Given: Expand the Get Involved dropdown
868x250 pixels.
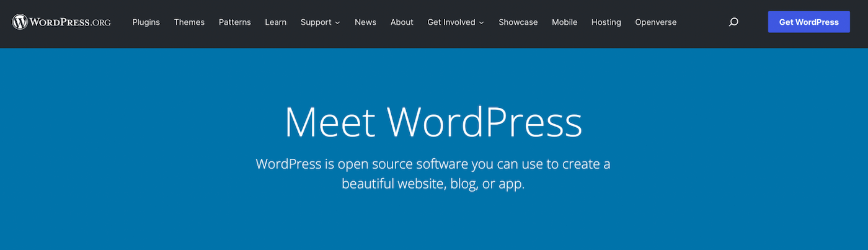Looking at the screenshot, I should [x=456, y=22].
